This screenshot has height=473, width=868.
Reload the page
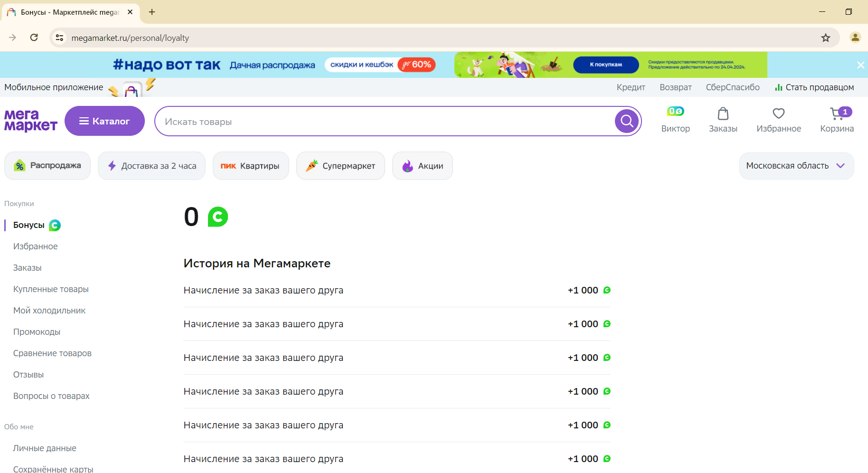[x=34, y=38]
